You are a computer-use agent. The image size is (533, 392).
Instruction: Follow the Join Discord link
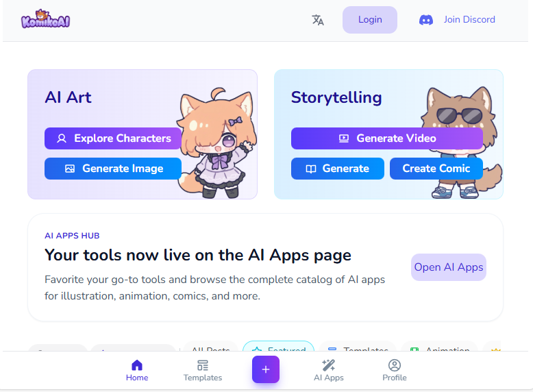pos(469,19)
